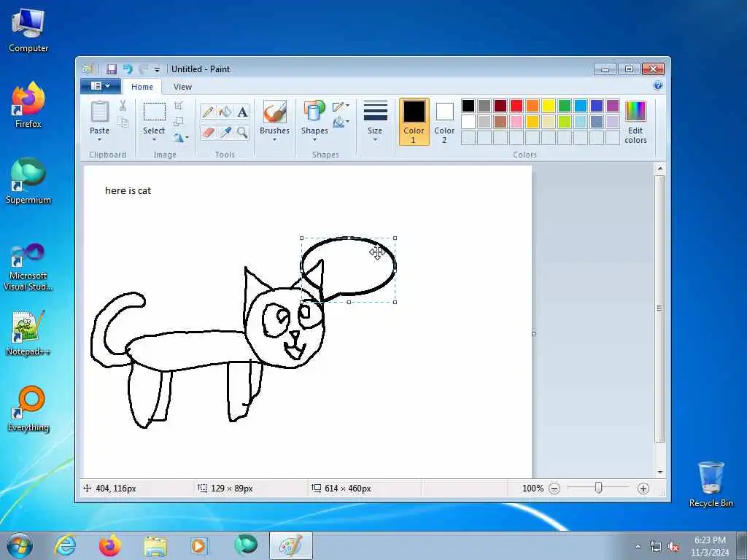
Task: Activate Color 1 foreground selector
Action: coord(414,122)
